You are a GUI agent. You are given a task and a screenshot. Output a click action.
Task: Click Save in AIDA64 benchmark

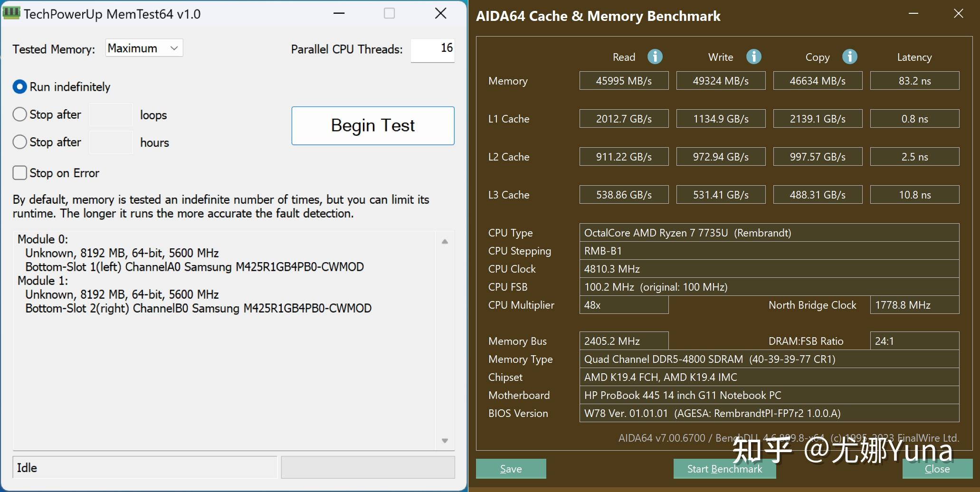tap(511, 469)
